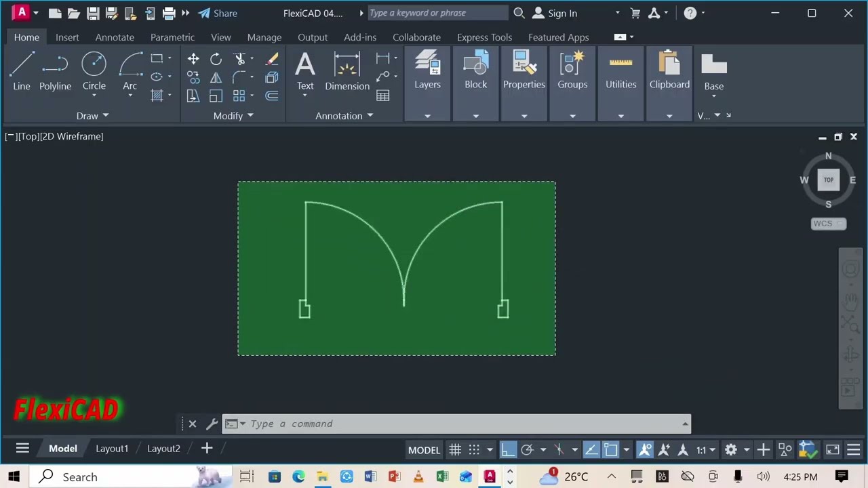This screenshot has width=868, height=488.
Task: Select the Multileader tool
Action: click(383, 77)
